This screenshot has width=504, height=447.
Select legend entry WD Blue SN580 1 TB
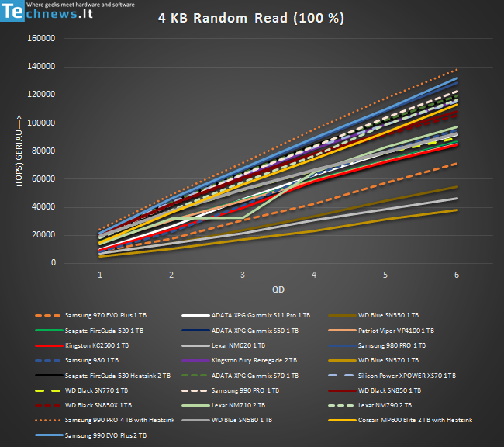tap(227, 420)
